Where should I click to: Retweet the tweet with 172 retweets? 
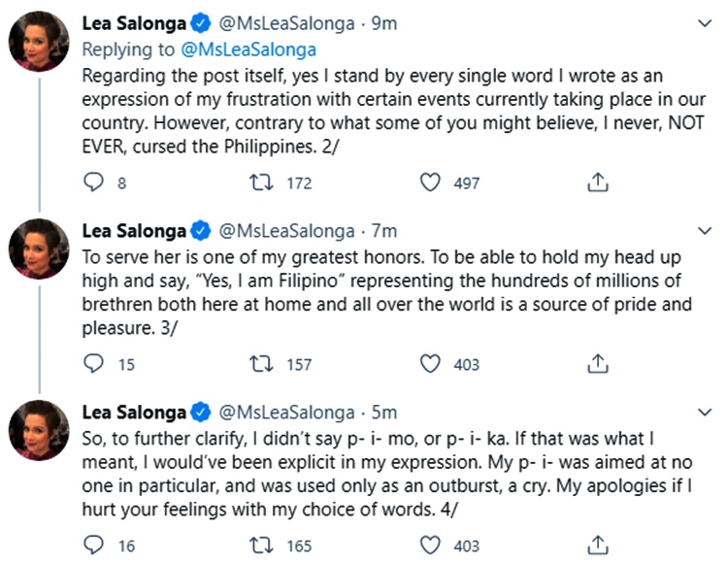pos(261,182)
